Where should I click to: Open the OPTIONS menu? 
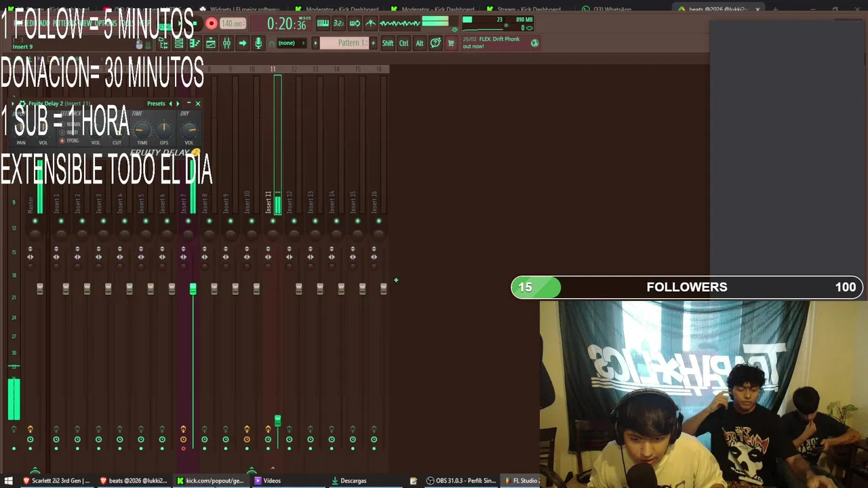point(106,24)
